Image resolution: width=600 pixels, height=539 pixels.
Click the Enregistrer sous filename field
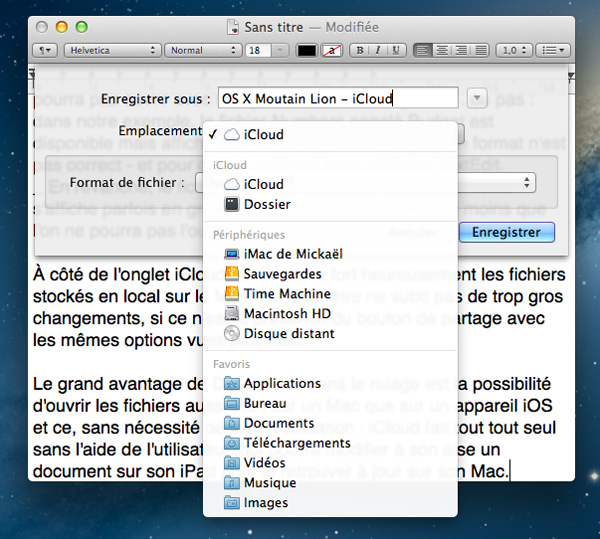(338, 98)
